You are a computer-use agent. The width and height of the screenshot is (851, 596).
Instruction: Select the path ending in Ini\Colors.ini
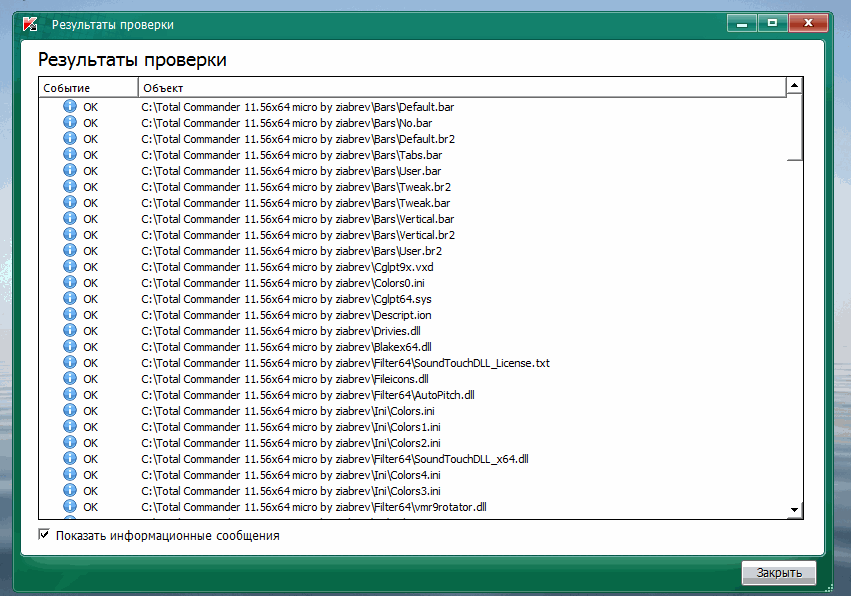point(288,411)
